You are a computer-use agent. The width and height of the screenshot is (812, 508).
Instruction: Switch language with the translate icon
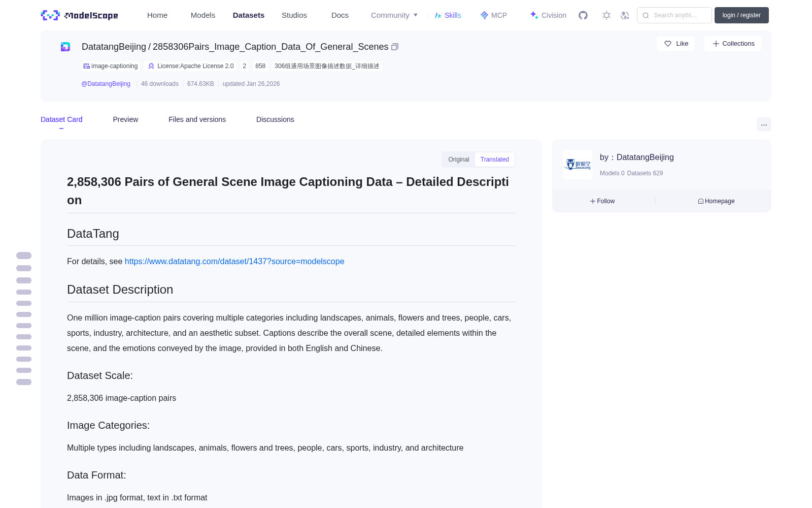(625, 15)
